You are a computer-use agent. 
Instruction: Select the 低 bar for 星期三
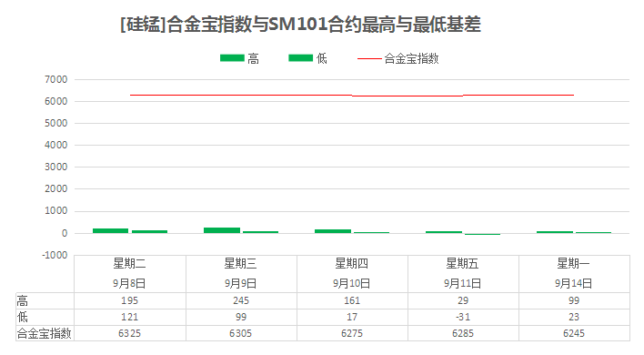pos(260,232)
